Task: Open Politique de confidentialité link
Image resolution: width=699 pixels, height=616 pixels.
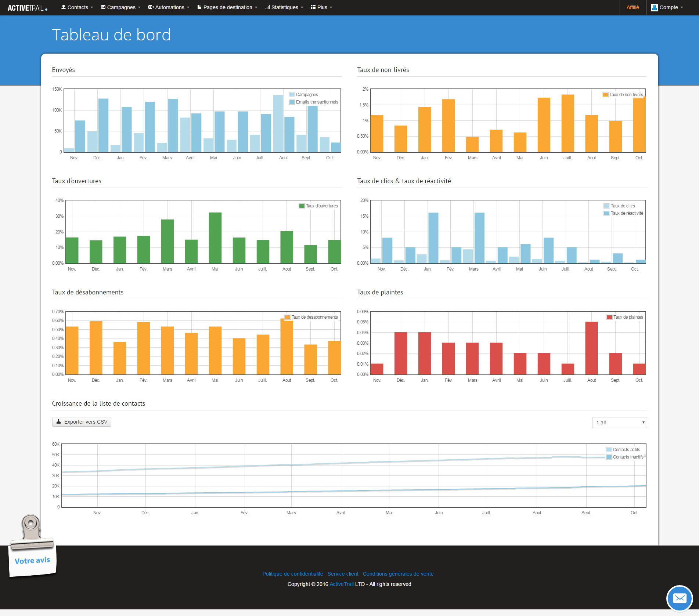Action: tap(292, 574)
